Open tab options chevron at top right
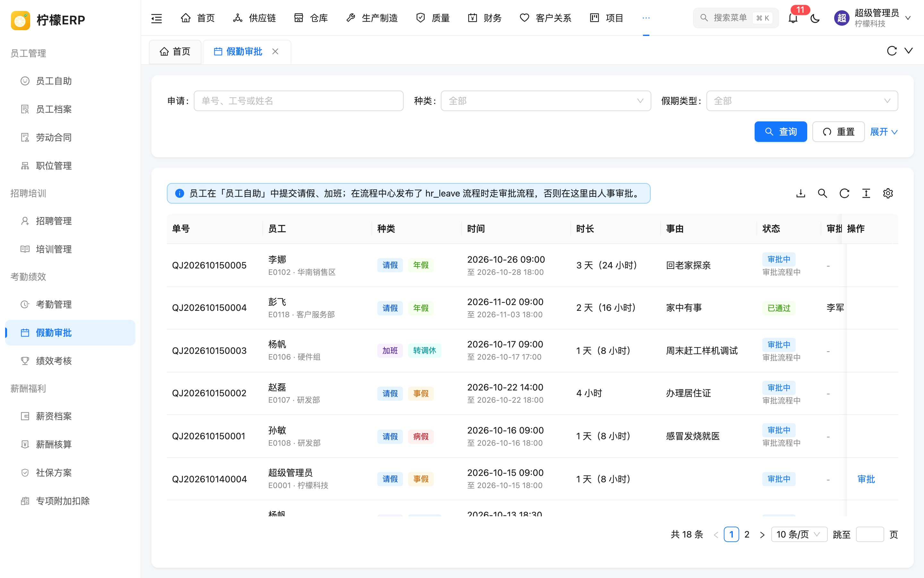The height and width of the screenshot is (578, 924). coord(909,51)
